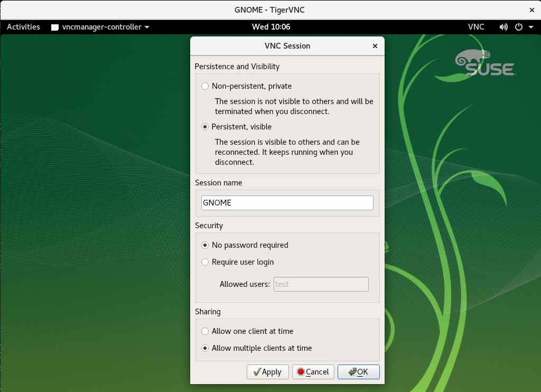This screenshot has width=541, height=392.
Task: Expand the vncmanager-controller dropdown arrow
Action: coord(147,27)
